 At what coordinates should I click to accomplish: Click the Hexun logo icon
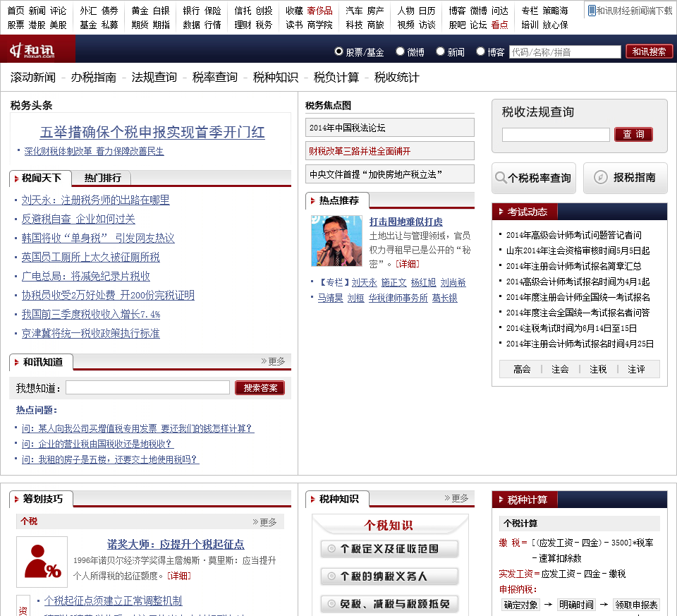click(32, 50)
